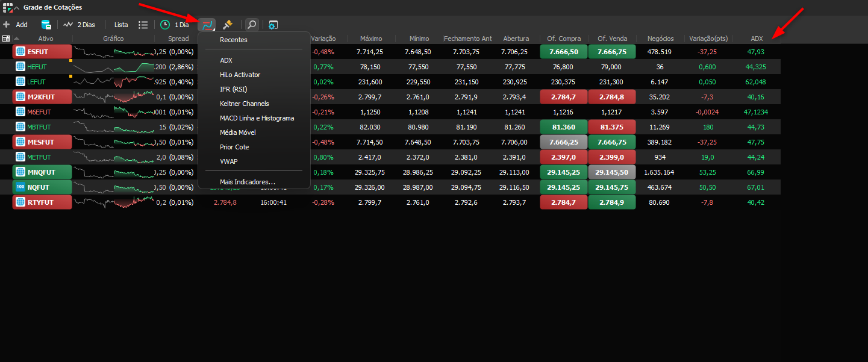Change the 2 Dias mini-chart period
The width and height of the screenshot is (868, 362).
click(x=80, y=25)
